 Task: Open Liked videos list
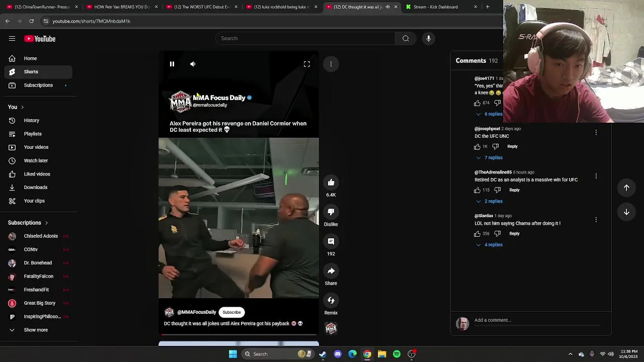38,174
